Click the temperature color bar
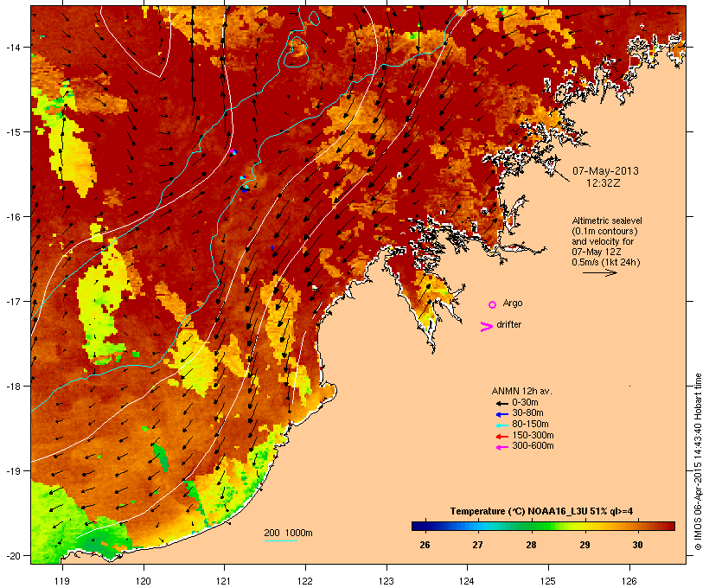The height and width of the screenshot is (588, 709). pos(543,526)
